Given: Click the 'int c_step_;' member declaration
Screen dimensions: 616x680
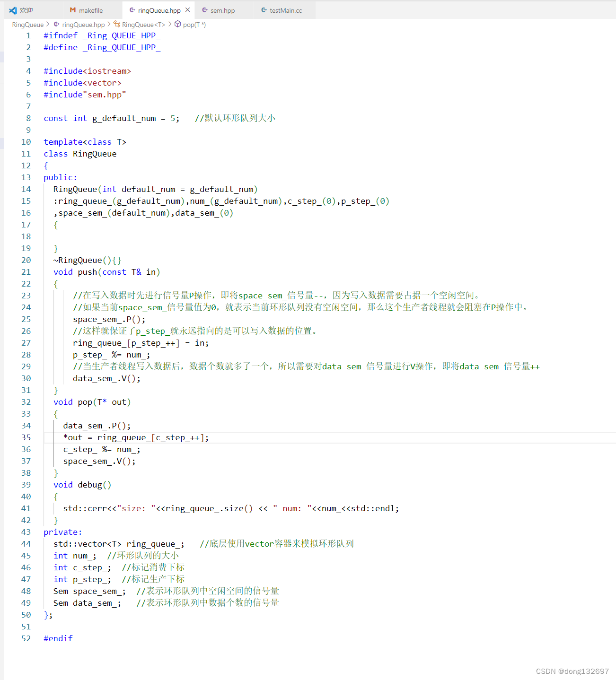Looking at the screenshot, I should point(82,567).
